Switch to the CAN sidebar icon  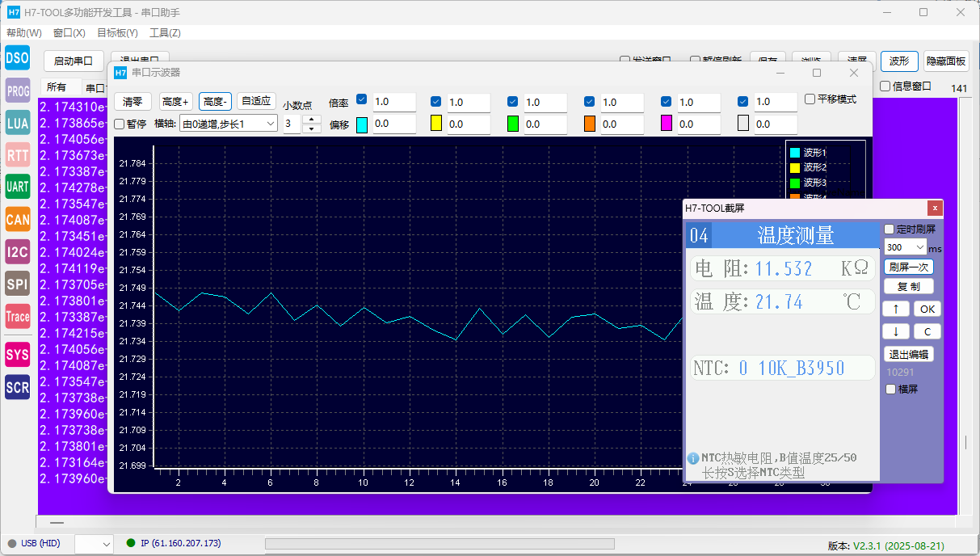coord(17,219)
